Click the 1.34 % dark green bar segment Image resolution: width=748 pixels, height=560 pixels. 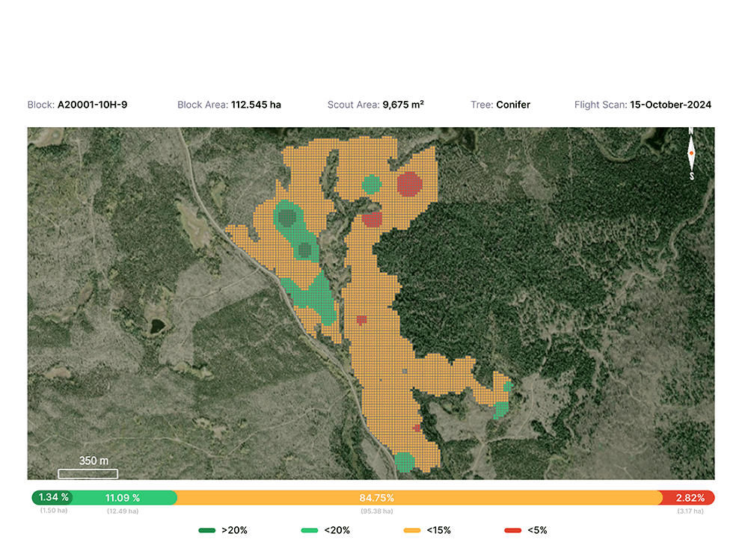pos(53,498)
